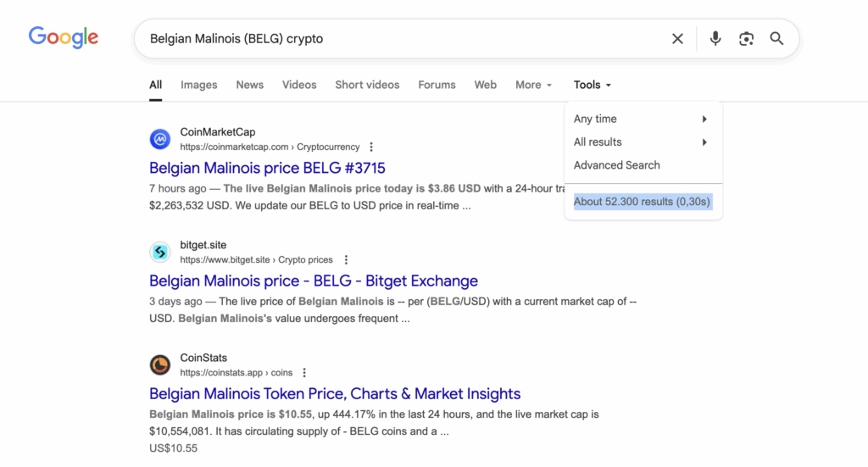Expand the All results filter submenu
Image resolution: width=868 pixels, height=467 pixels.
[640, 142]
